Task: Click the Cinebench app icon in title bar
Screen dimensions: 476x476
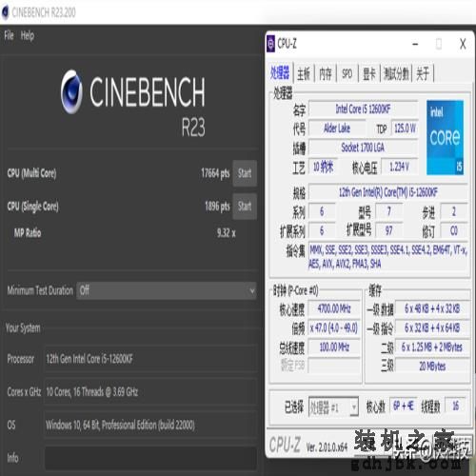Action: [5, 12]
